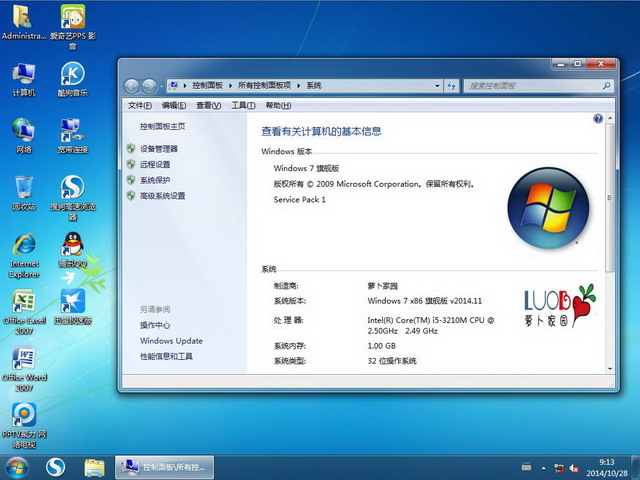This screenshot has width=640, height=480.
Task: Launch 酷狗音乐 desktop shortcut
Action: (73, 80)
